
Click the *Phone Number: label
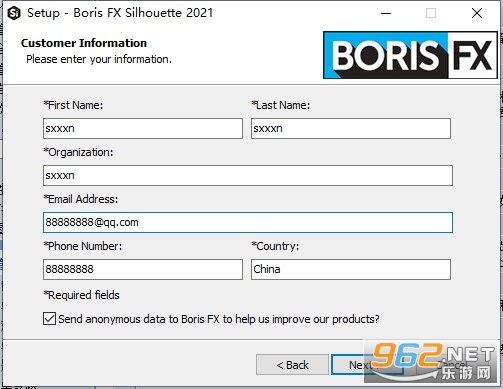pos(83,246)
